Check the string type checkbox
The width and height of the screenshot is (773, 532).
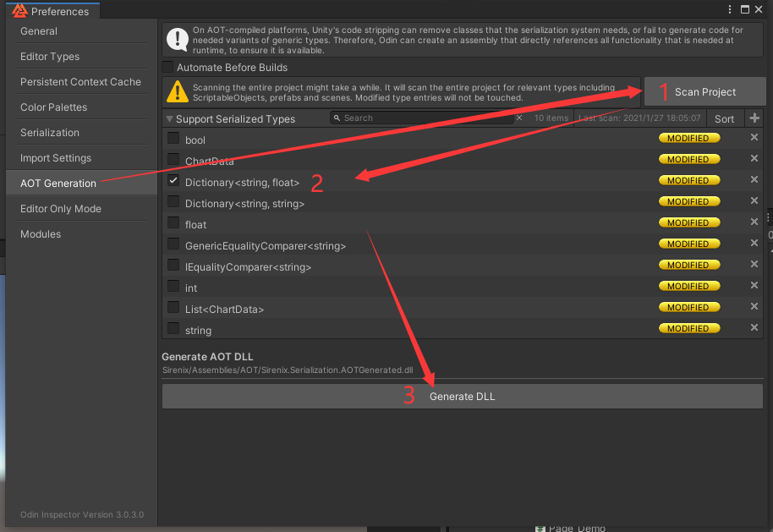173,328
